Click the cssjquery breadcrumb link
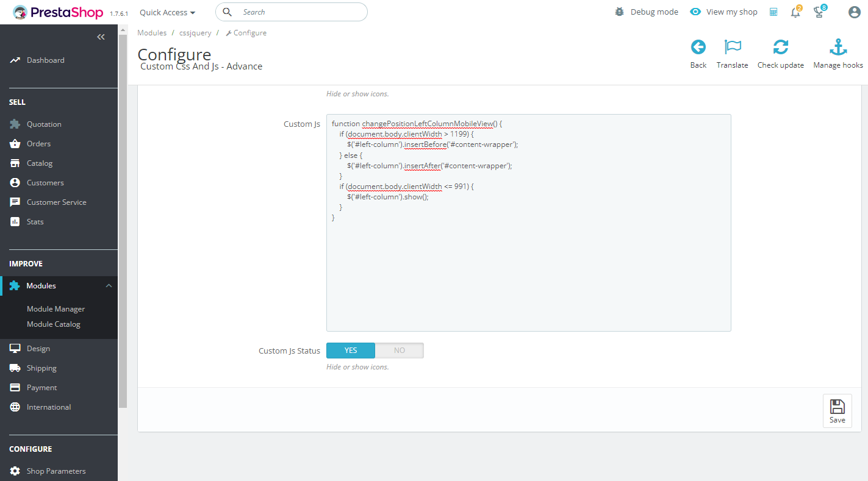This screenshot has height=481, width=868. pyautogui.click(x=194, y=33)
